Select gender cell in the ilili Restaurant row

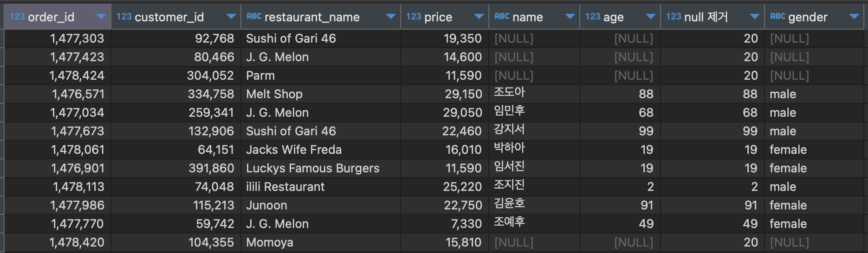(x=814, y=187)
